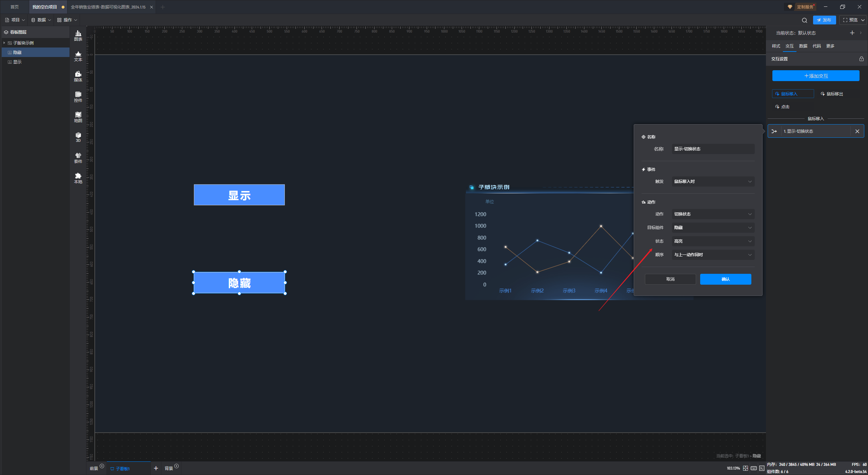This screenshot has height=475, width=868.
Task: Click the 确认 button
Action: [x=725, y=279]
